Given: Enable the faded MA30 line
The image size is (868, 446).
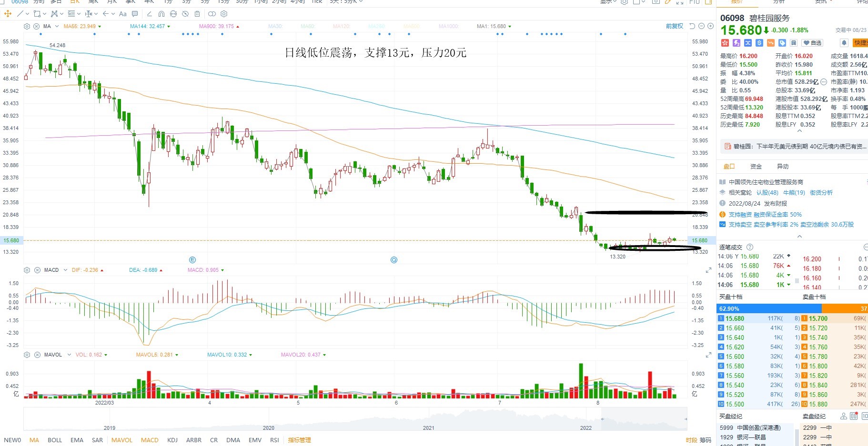Looking at the screenshot, I should (x=275, y=26).
